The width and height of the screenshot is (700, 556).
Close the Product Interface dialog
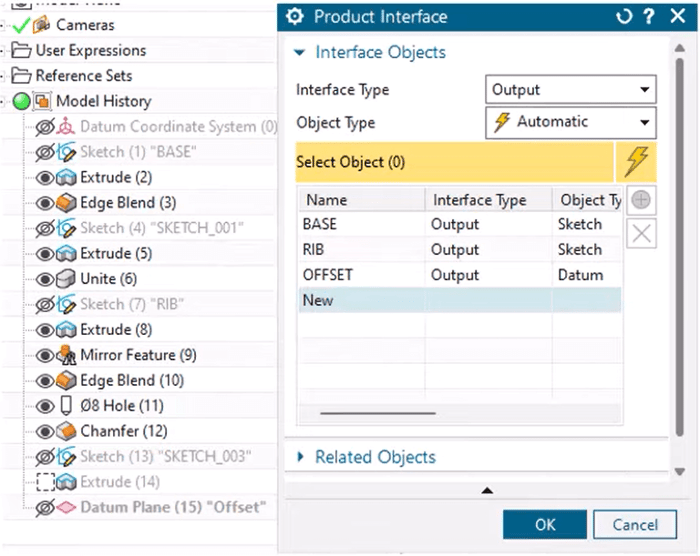click(678, 16)
